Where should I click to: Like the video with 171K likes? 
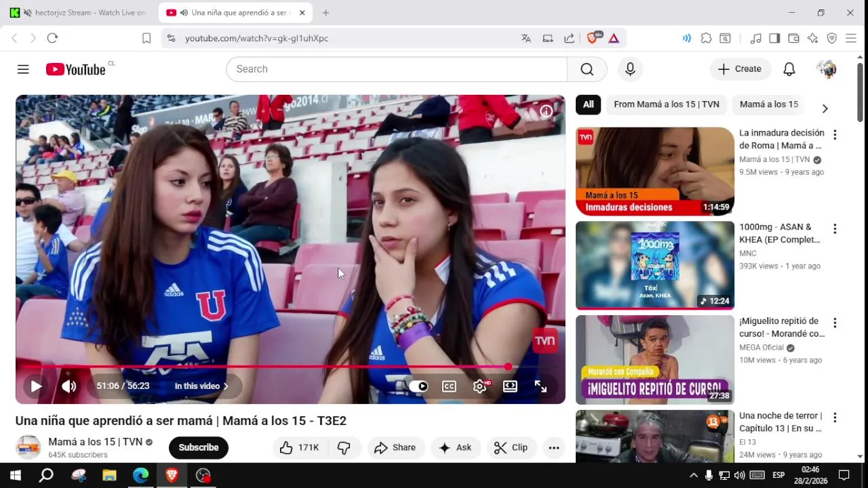coord(299,447)
